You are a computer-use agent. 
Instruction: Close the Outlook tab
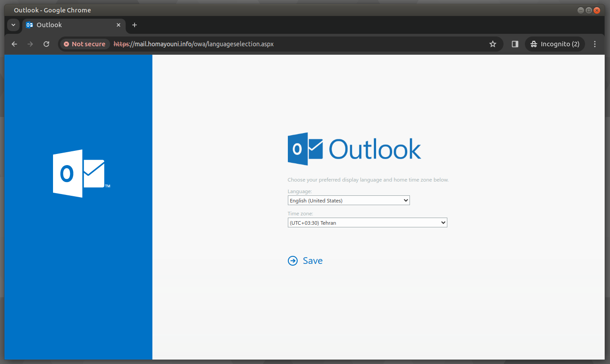point(119,25)
